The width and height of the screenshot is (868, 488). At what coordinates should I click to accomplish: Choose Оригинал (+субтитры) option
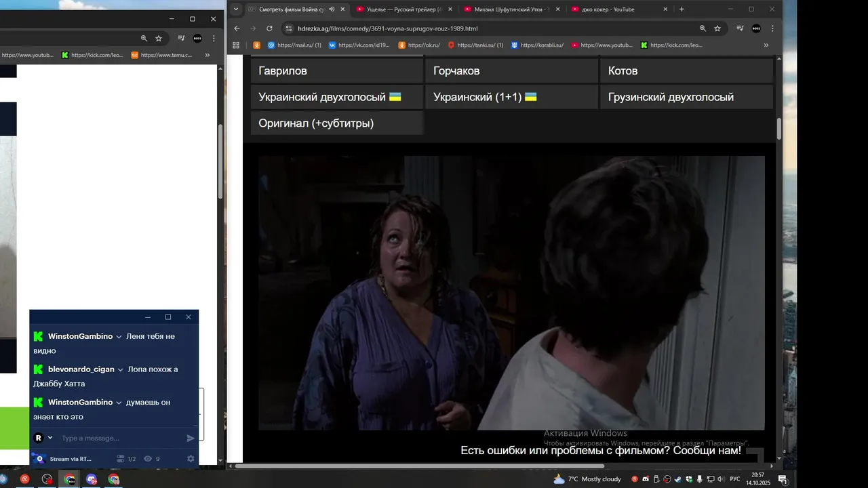coord(337,123)
